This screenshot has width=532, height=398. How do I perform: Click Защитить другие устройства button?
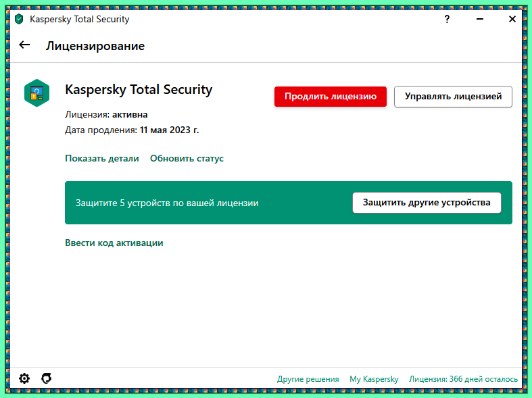(427, 203)
